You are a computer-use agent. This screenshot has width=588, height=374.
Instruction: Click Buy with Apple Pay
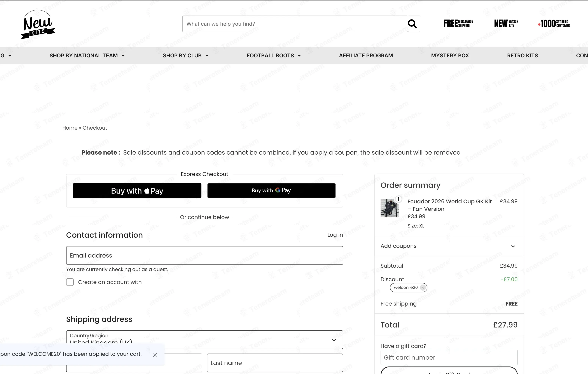pyautogui.click(x=137, y=191)
